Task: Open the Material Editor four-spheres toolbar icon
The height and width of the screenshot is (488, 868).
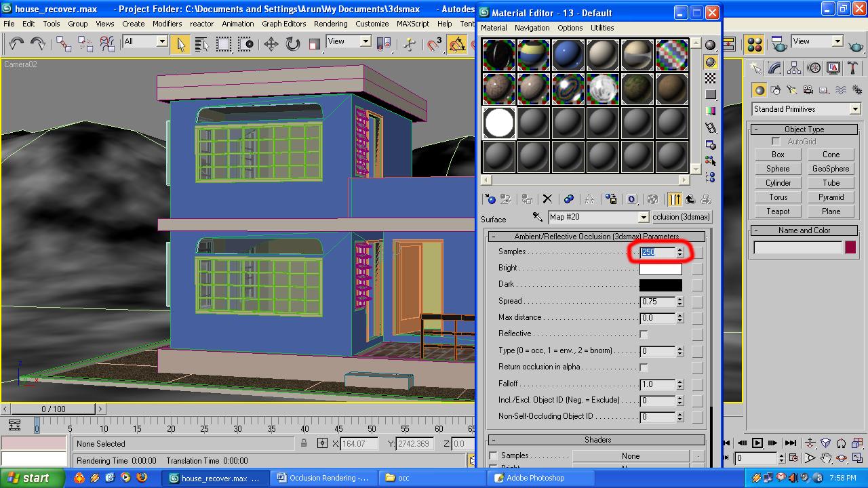Action: tap(754, 44)
